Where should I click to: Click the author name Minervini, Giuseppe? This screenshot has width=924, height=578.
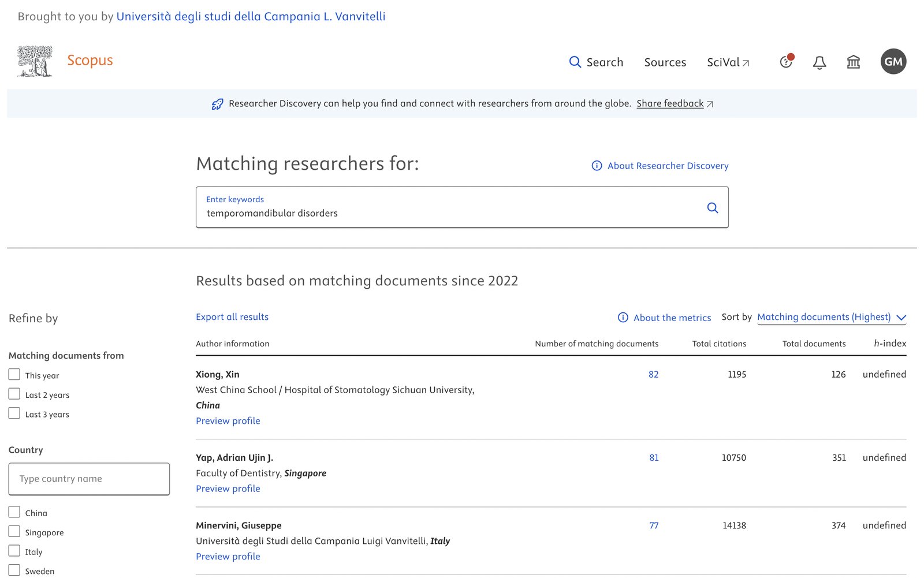click(239, 525)
